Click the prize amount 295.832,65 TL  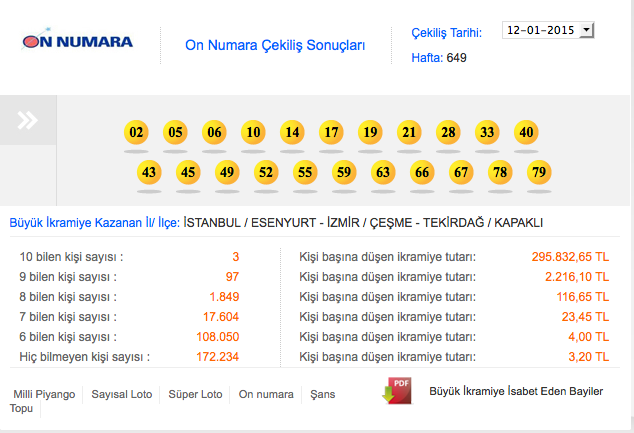pyautogui.click(x=570, y=257)
